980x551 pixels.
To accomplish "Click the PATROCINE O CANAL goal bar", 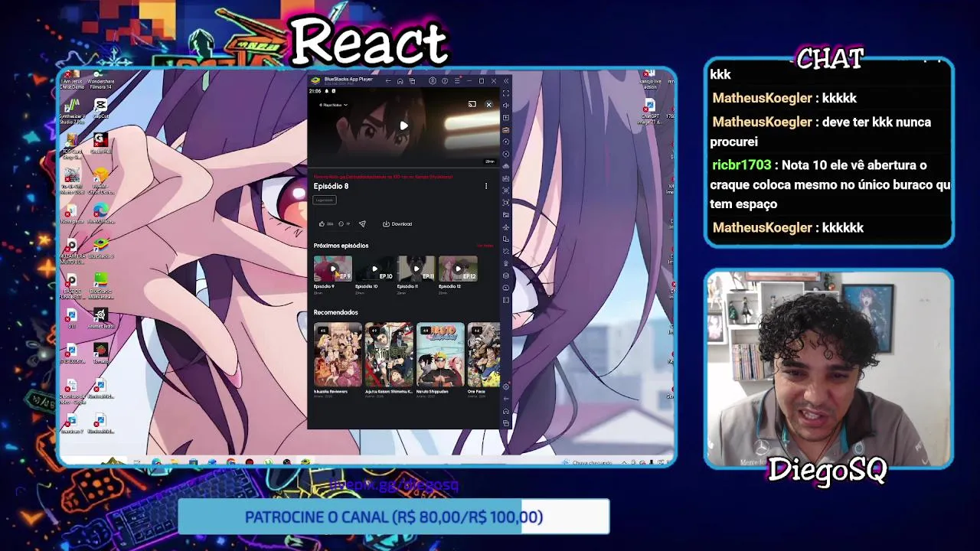I will click(394, 517).
